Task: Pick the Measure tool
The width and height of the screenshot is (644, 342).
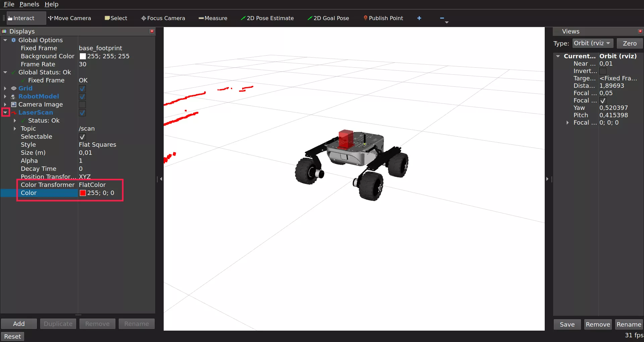Action: pyautogui.click(x=213, y=18)
